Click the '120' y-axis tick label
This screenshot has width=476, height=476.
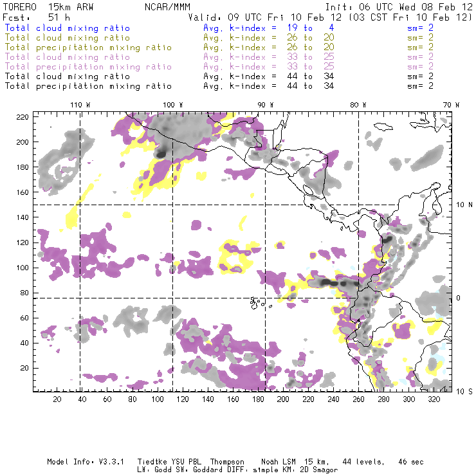tap(23, 243)
